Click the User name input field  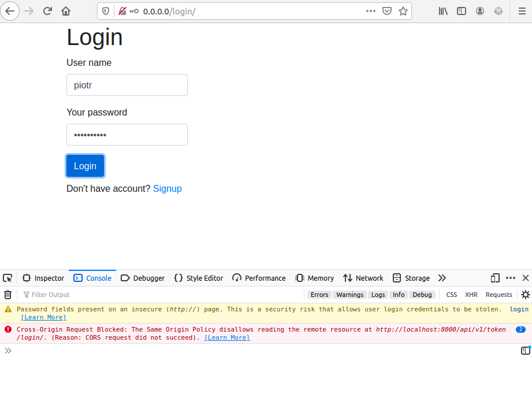tap(127, 85)
